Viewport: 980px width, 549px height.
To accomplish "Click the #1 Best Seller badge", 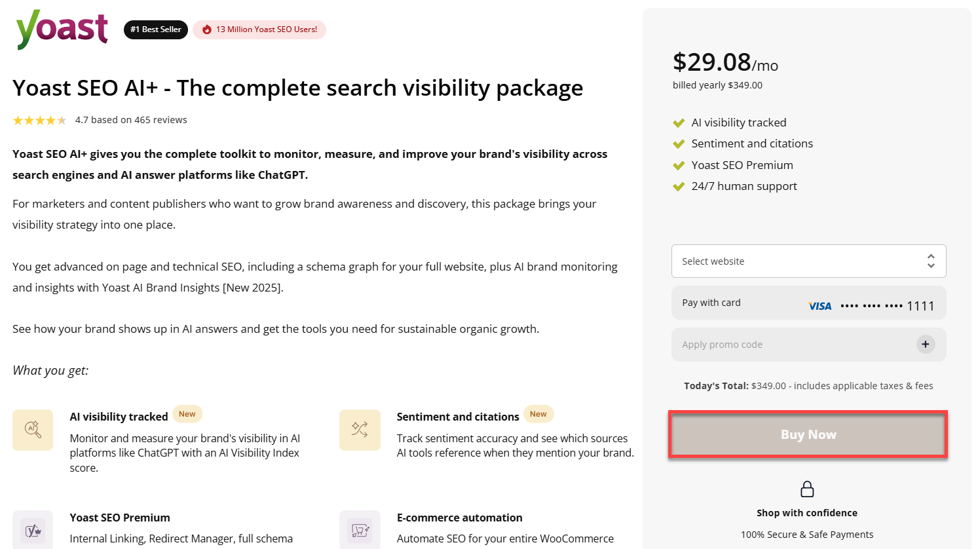I will pos(156,29).
